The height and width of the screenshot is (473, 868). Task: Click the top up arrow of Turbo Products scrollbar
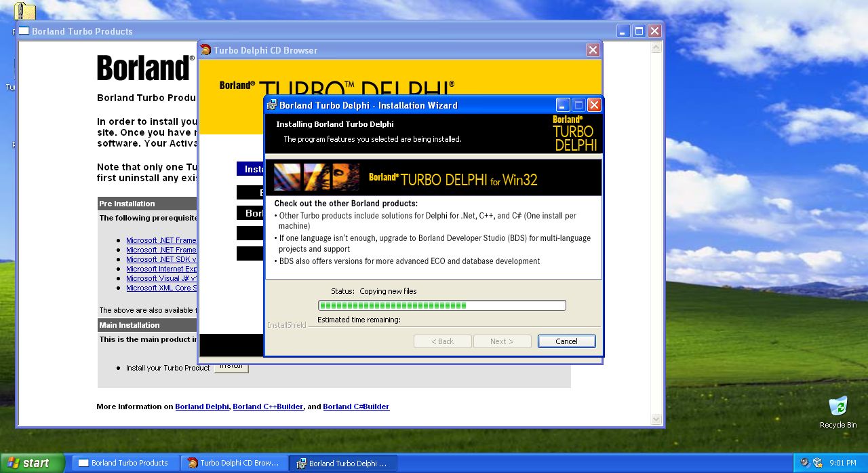pos(656,48)
